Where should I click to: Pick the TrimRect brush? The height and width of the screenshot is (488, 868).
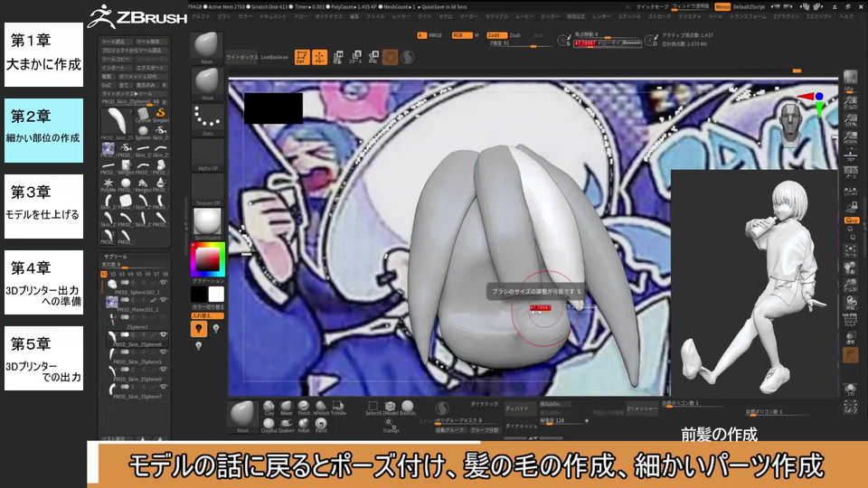[337, 408]
